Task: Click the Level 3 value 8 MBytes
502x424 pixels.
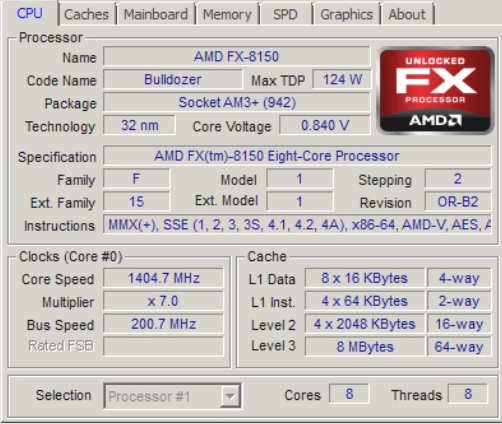Action: [x=365, y=347]
